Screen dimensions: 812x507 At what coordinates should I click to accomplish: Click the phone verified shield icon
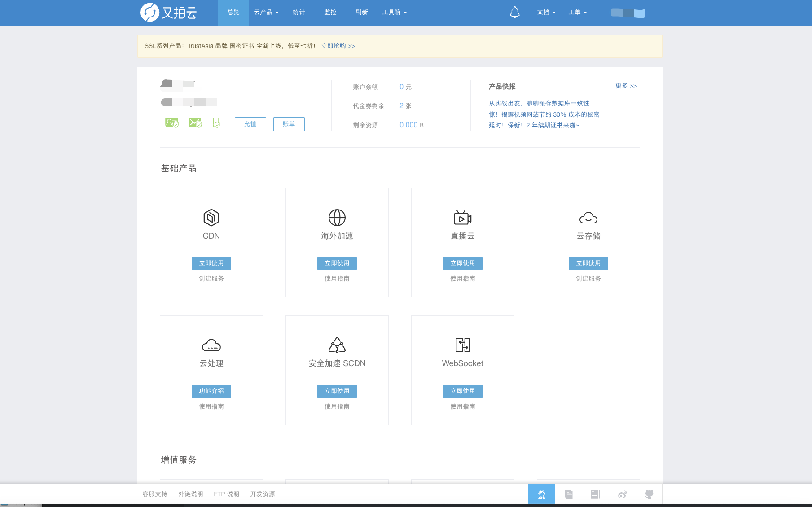216,122
